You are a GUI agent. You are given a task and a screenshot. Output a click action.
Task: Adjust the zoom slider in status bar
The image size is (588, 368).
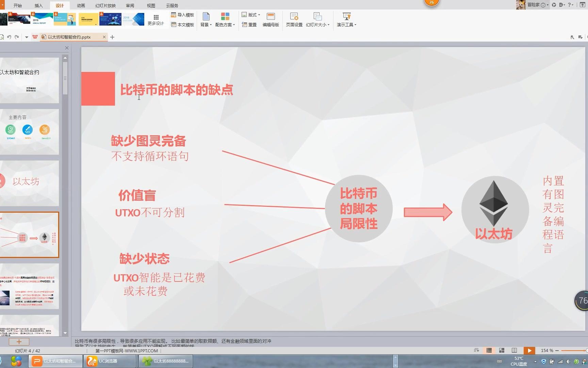point(574,350)
